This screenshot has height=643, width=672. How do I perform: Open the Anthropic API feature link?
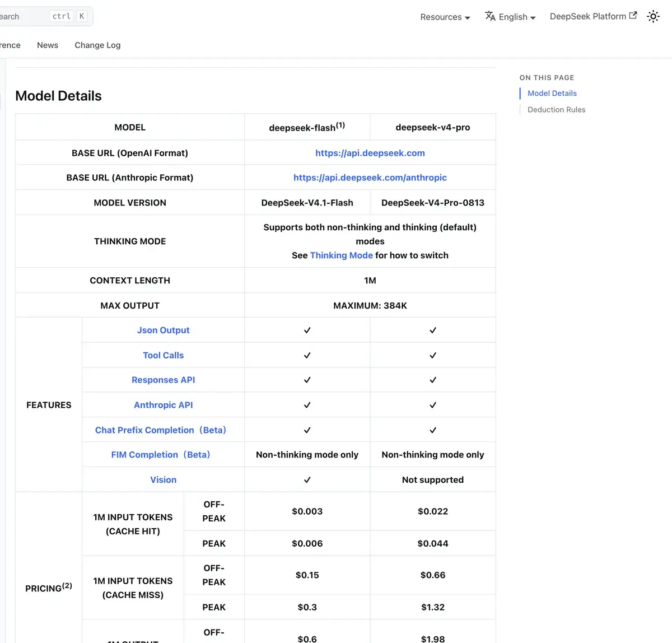tap(164, 405)
